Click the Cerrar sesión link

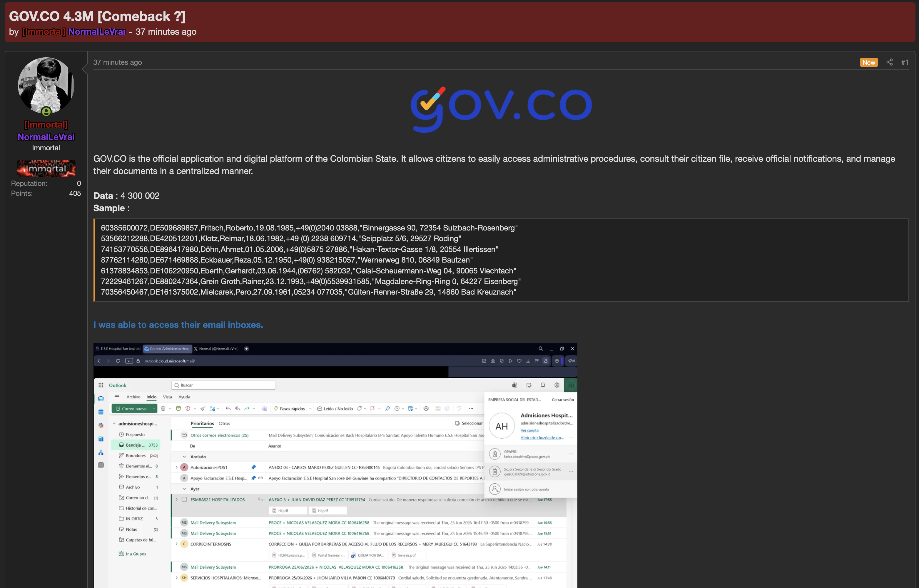pos(562,400)
